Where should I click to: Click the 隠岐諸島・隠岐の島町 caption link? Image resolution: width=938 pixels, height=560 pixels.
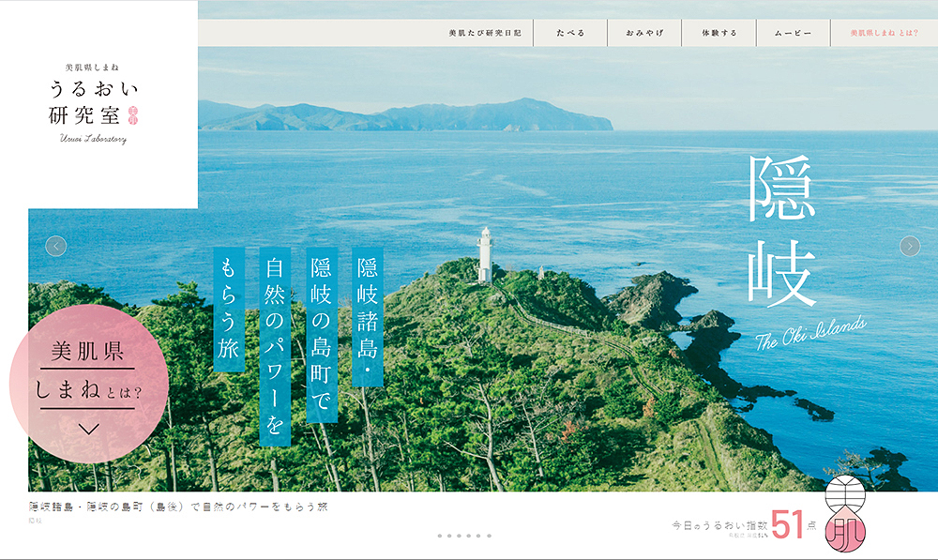click(x=178, y=507)
